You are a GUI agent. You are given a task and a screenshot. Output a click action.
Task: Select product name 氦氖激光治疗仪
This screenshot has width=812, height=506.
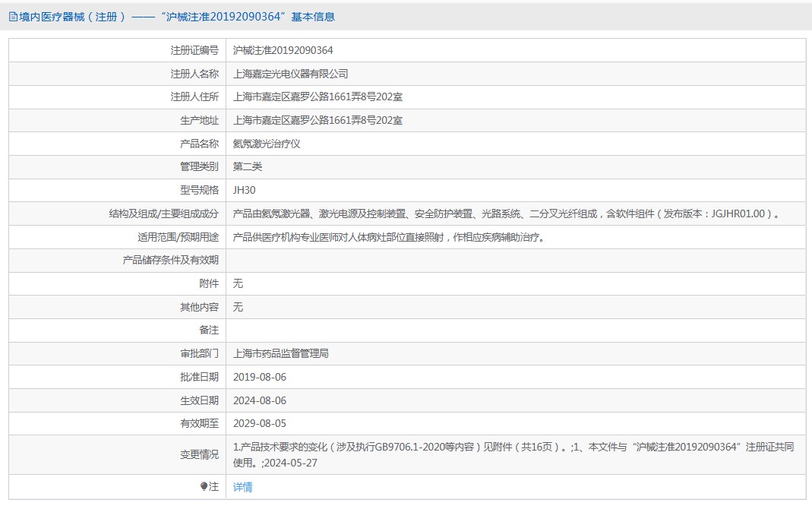click(x=267, y=144)
